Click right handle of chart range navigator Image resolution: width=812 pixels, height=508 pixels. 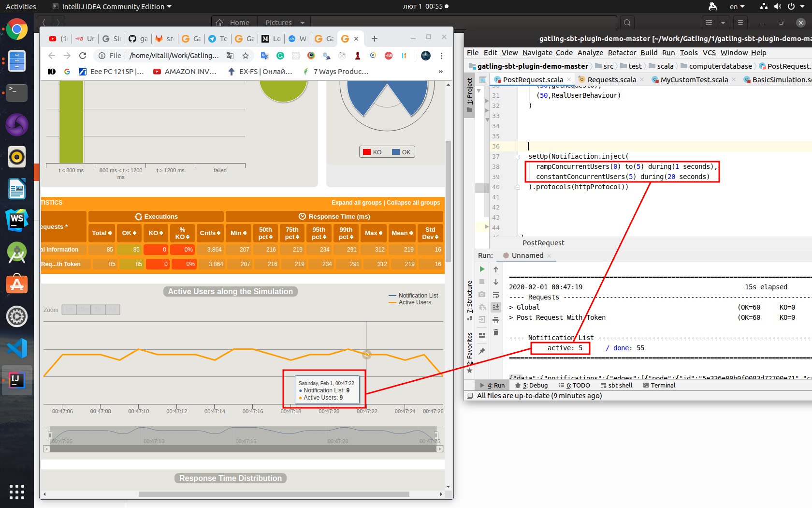coord(436,435)
